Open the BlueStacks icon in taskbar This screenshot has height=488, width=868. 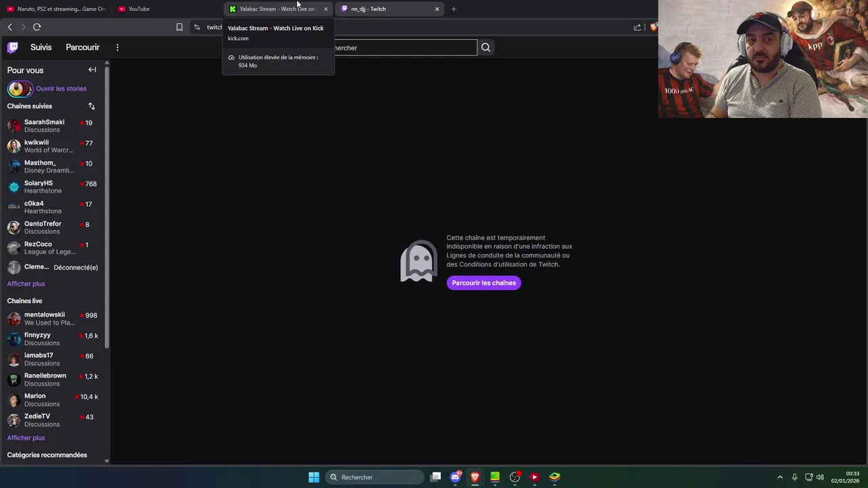(x=555, y=477)
